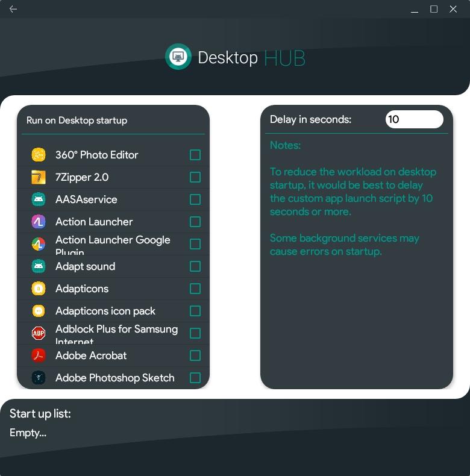Close the Desktop HUB window
Screen dimensions: 470x476
(453, 9)
